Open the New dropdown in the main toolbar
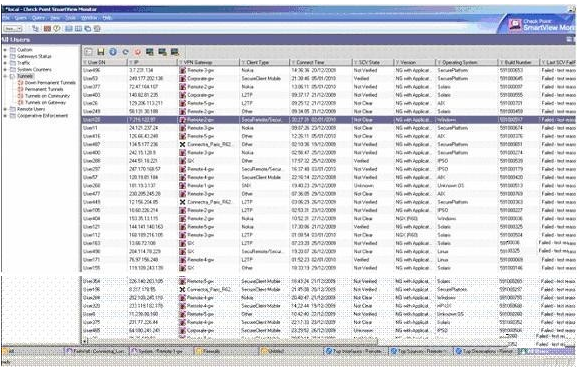This screenshot has height=367, width=580. [x=13, y=28]
